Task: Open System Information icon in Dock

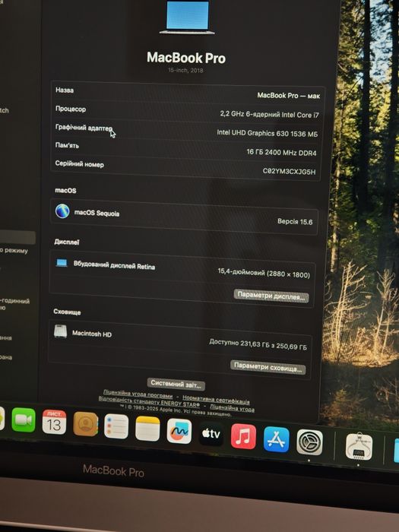Action: (359, 447)
